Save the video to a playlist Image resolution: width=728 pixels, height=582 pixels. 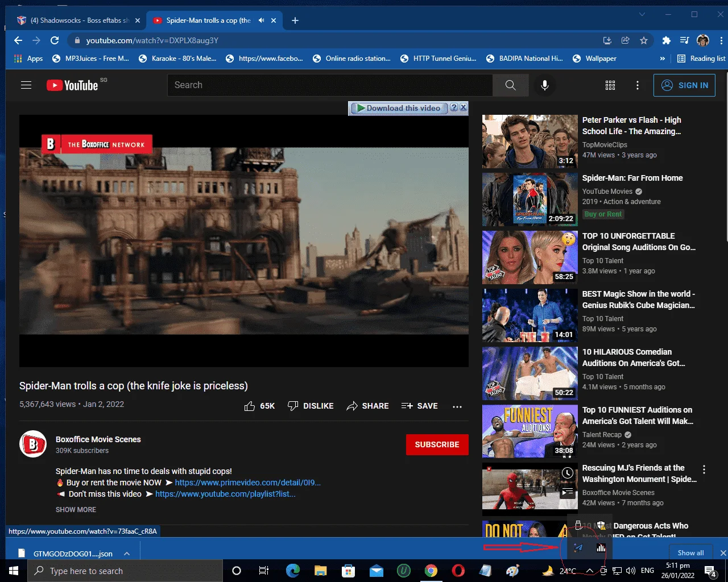pyautogui.click(x=419, y=406)
